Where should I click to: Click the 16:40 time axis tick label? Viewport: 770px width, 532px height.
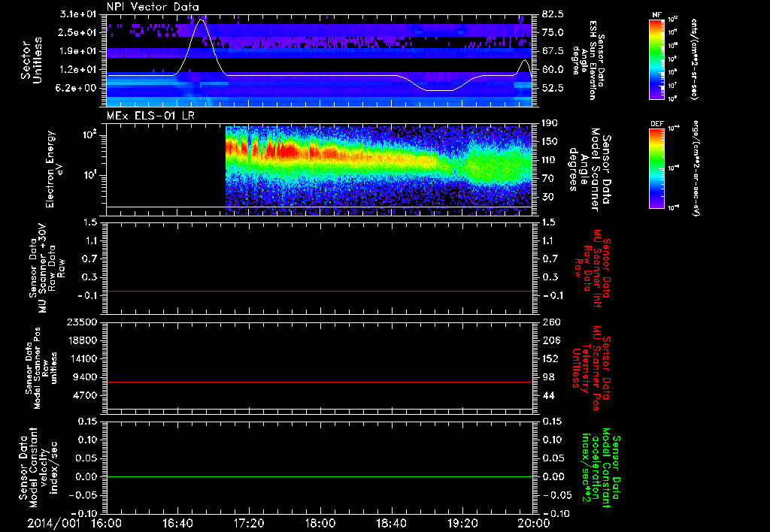(177, 523)
